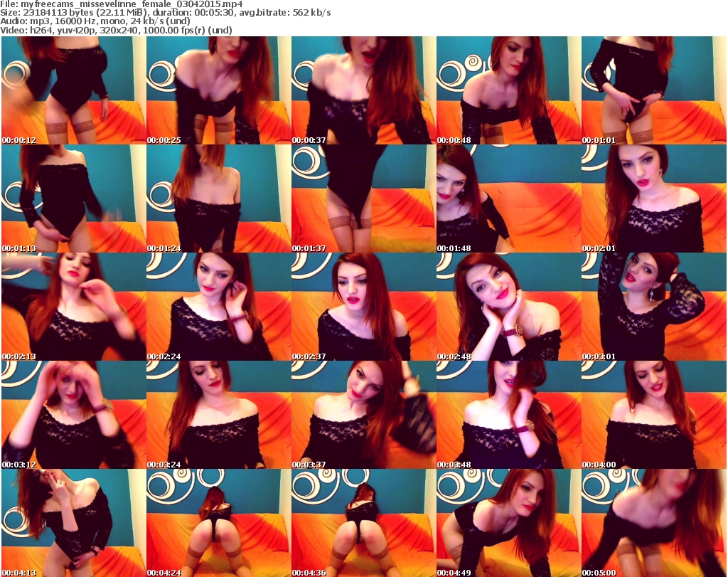The height and width of the screenshot is (577, 728).
Task: Pick the thumbnail stamped 00:01:48
Action: (508, 198)
